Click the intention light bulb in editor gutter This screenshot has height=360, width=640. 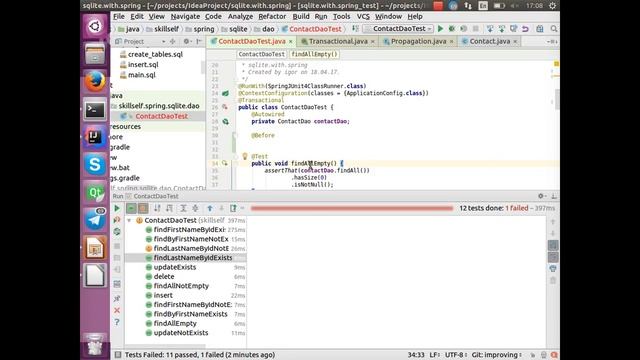[x=245, y=156]
